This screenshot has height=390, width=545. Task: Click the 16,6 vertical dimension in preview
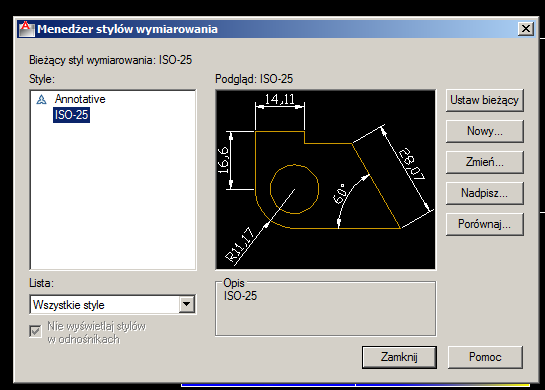pos(223,160)
